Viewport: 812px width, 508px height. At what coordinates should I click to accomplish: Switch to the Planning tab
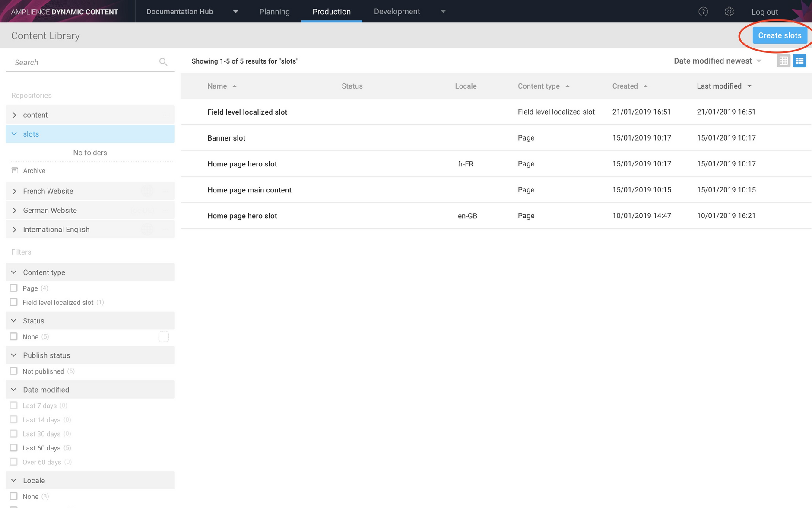click(x=274, y=11)
